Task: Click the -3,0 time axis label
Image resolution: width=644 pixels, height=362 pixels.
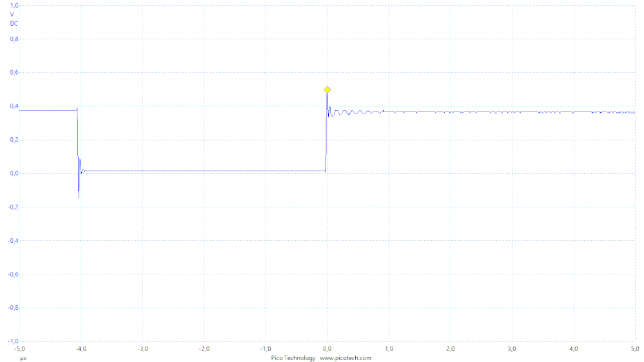Action: coord(142,349)
